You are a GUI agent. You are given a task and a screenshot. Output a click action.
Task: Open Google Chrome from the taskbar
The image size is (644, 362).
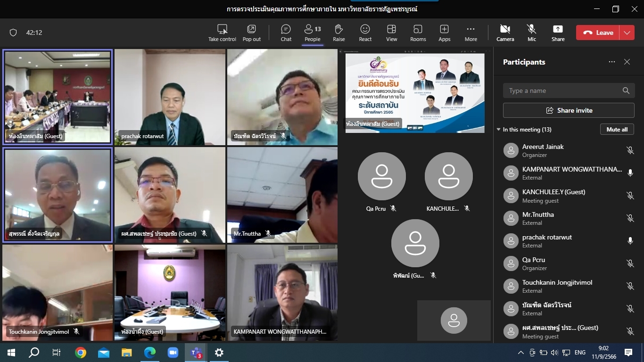coord(81,353)
